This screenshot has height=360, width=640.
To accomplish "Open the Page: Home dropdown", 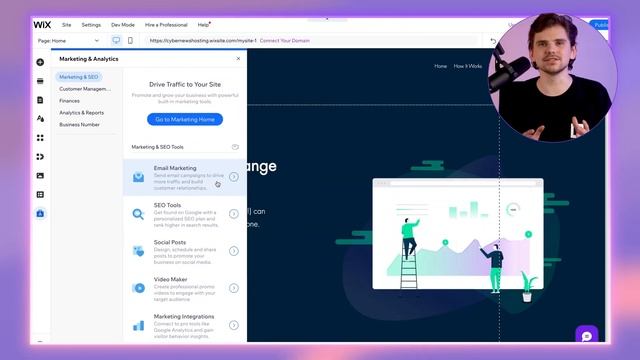I will pyautogui.click(x=68, y=41).
